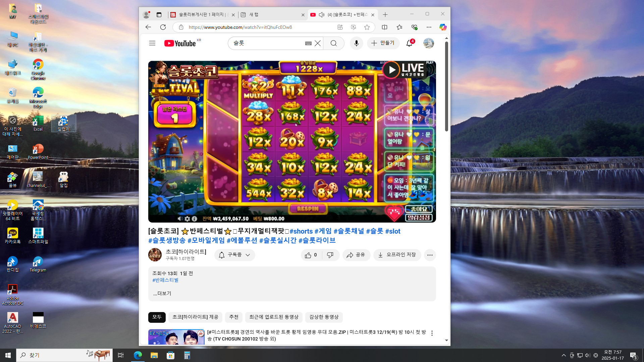The width and height of the screenshot is (644, 362).
Task: Switch to the 슬롯리뷰게시판 tab
Action: 203,15
